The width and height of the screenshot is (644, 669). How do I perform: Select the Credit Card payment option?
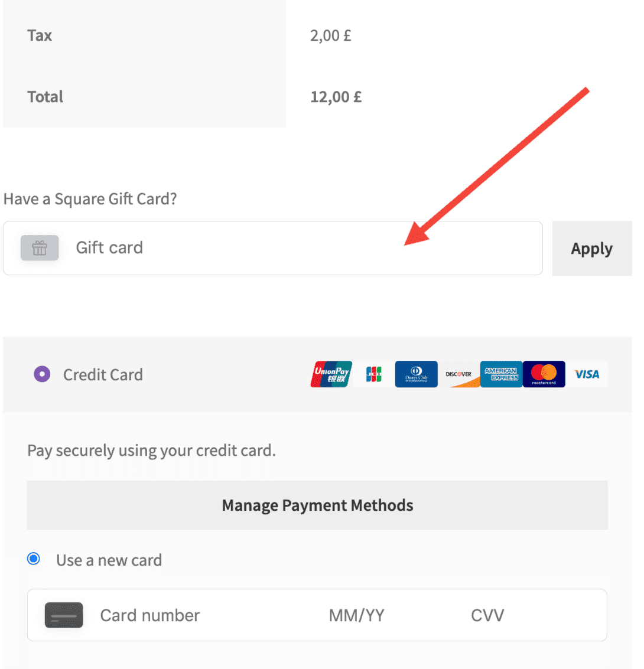[x=42, y=374]
